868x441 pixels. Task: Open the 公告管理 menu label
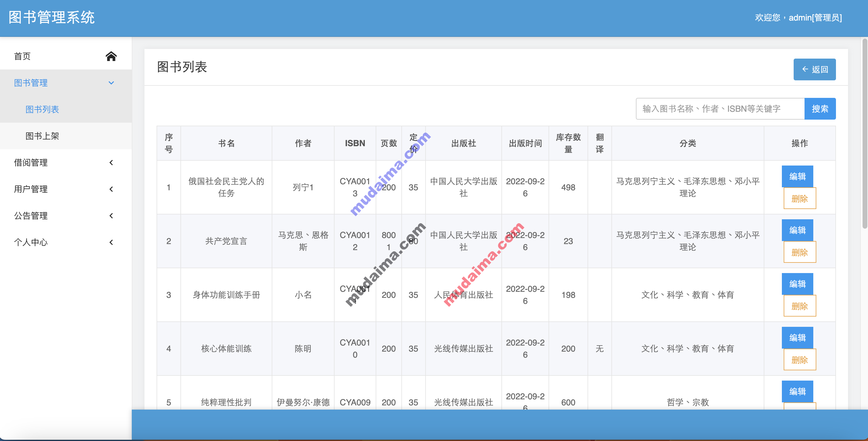(x=31, y=216)
